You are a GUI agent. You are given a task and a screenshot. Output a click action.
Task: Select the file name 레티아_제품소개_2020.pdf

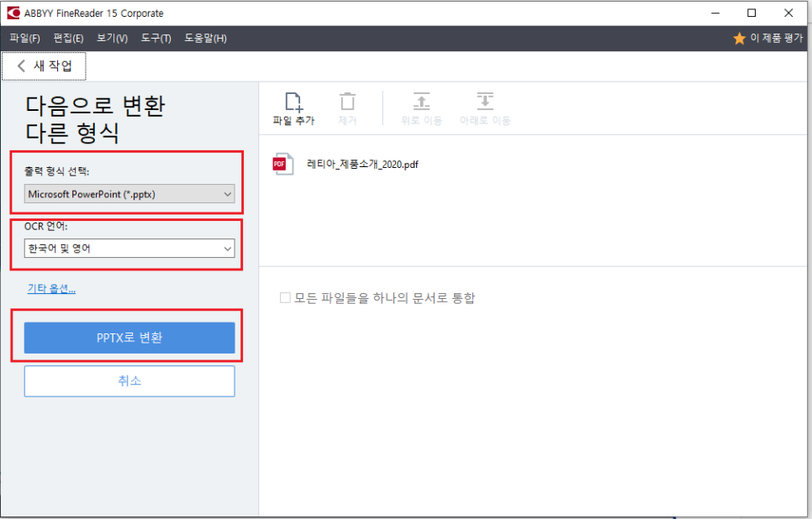point(362,165)
